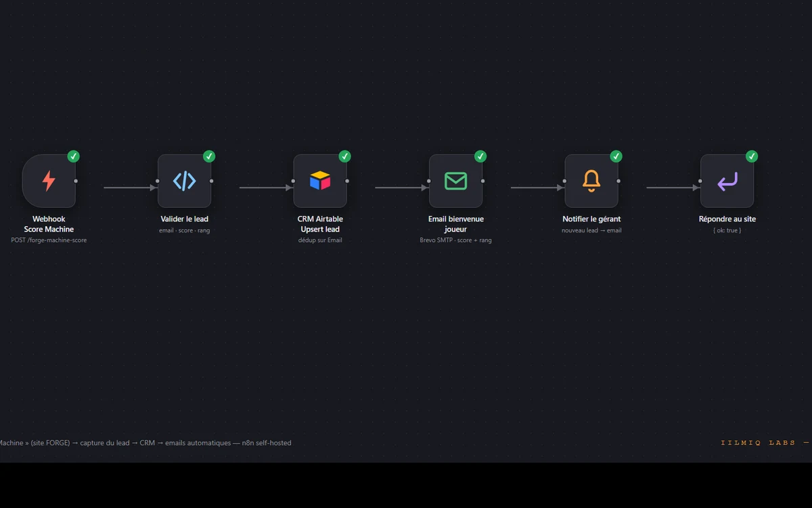The width and height of the screenshot is (812, 508).
Task: Click the input connector dot of Répondre au site
Action: coord(700,181)
